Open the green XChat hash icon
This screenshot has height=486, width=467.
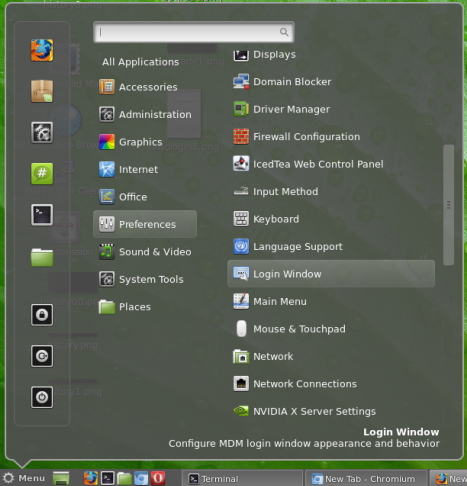coord(42,173)
